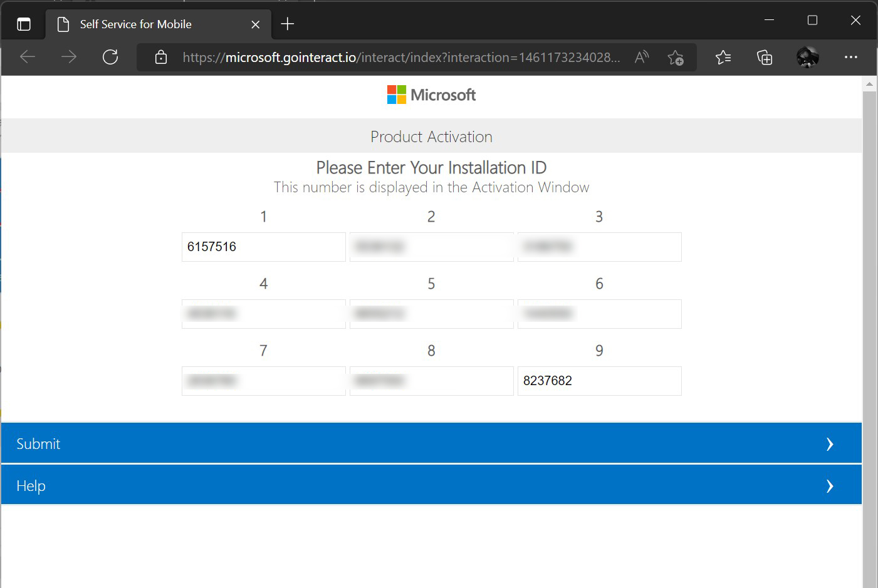Click the vertical scrollbar track

point(869,338)
